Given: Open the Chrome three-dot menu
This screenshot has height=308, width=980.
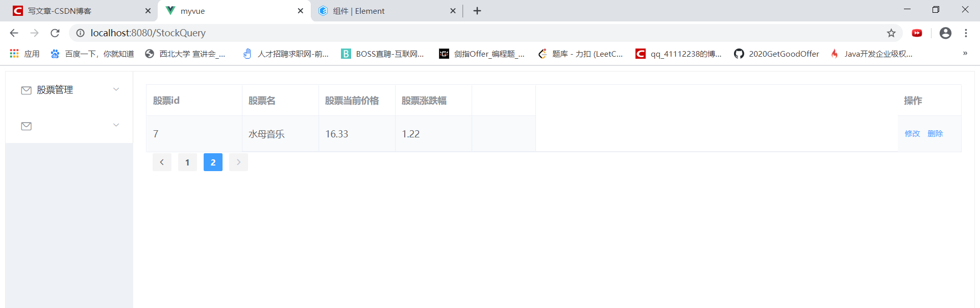Looking at the screenshot, I should tap(966, 33).
